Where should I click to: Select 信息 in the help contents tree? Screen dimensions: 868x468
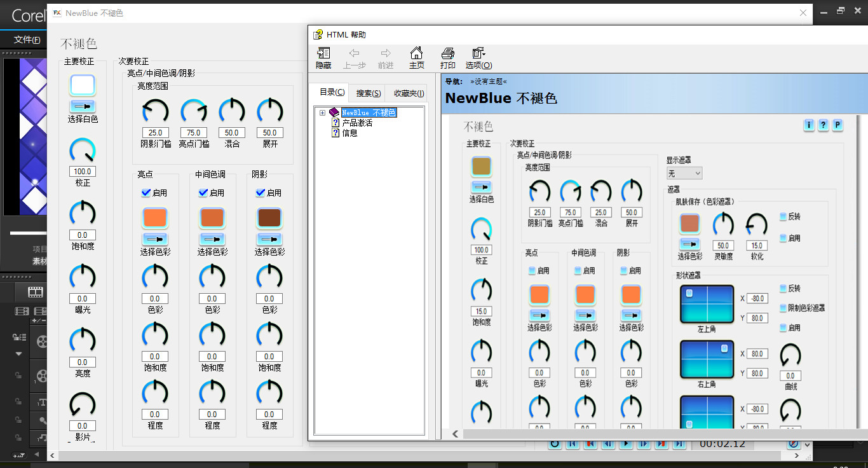349,133
